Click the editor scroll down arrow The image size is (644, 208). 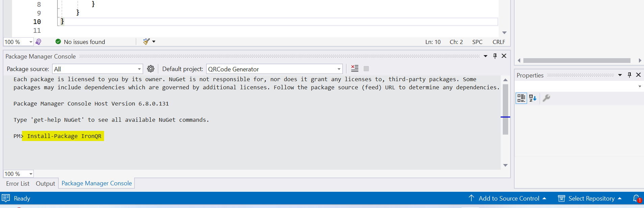pos(504,33)
